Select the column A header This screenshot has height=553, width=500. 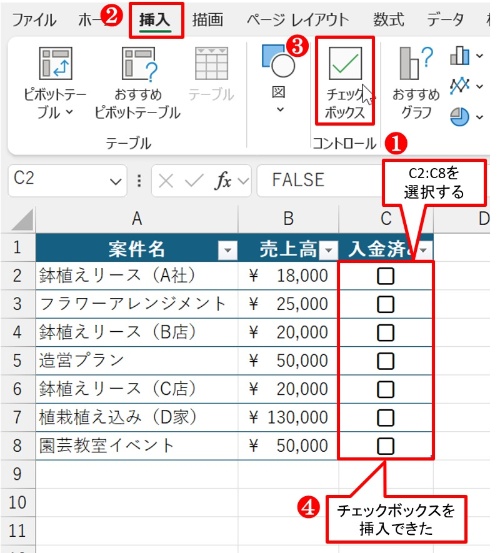coord(137,219)
